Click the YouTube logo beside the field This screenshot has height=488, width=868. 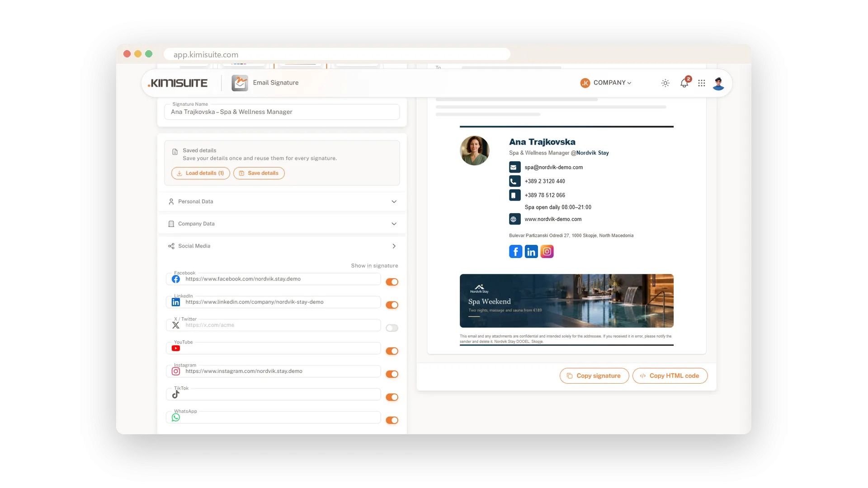click(x=176, y=348)
